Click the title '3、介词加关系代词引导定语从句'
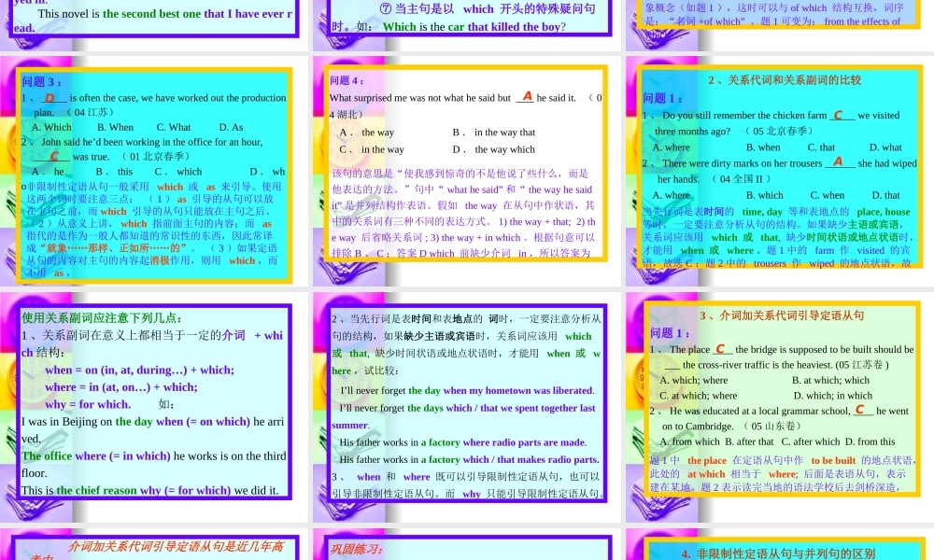This screenshot has width=934, height=560. (782, 316)
